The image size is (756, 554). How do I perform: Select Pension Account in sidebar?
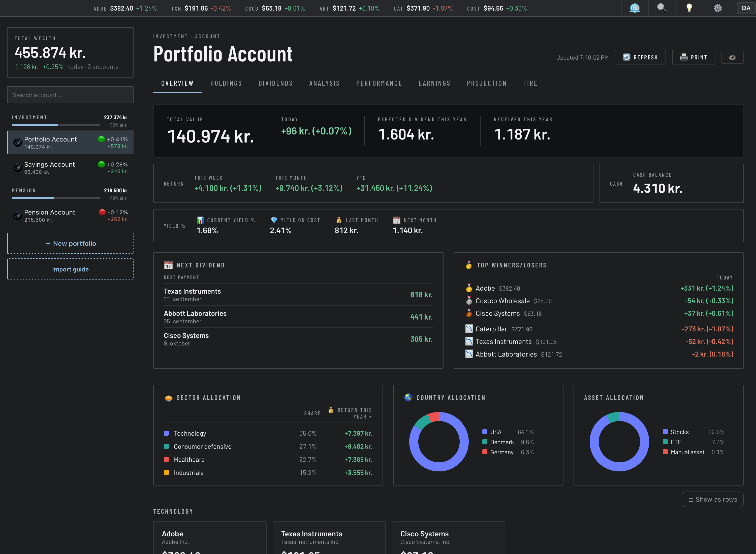(x=70, y=216)
